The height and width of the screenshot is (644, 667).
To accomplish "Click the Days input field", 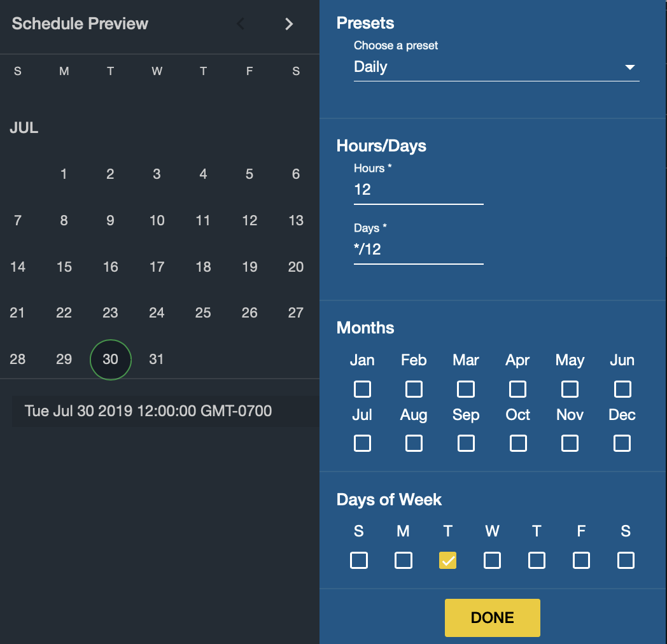I will 418,249.
